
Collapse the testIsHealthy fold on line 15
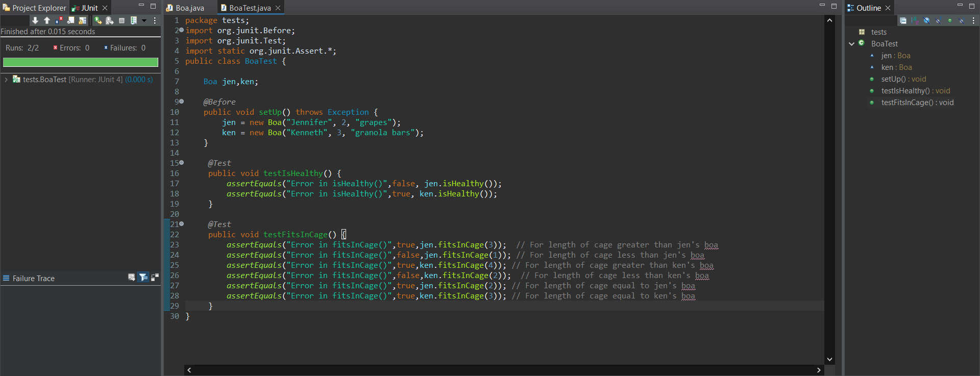[x=182, y=163]
